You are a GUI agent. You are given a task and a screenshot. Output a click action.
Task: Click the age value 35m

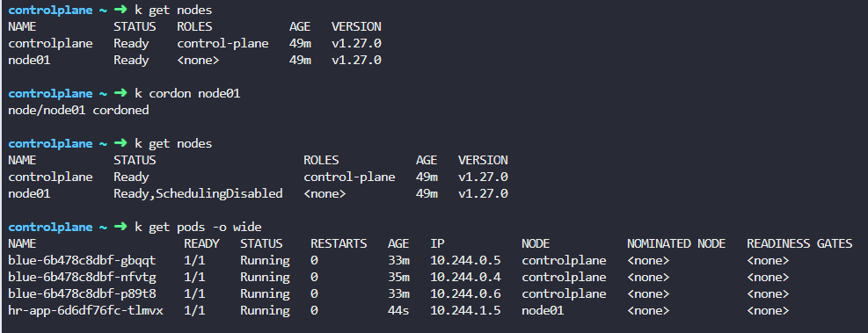coord(398,277)
